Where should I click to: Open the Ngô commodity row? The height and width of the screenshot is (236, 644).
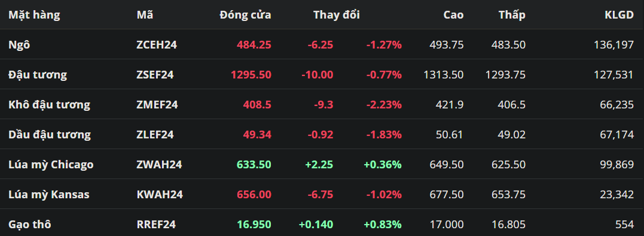point(322,44)
